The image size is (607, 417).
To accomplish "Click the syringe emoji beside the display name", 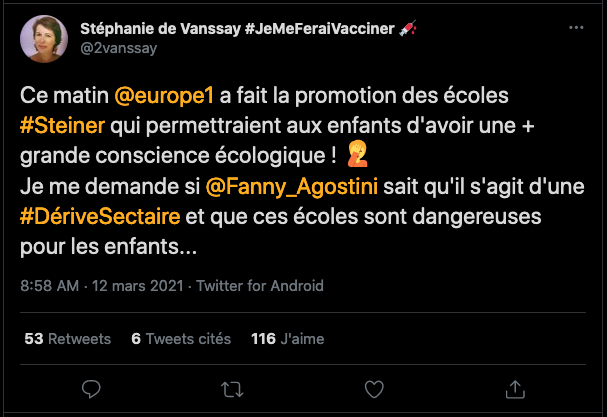I will [x=407, y=28].
